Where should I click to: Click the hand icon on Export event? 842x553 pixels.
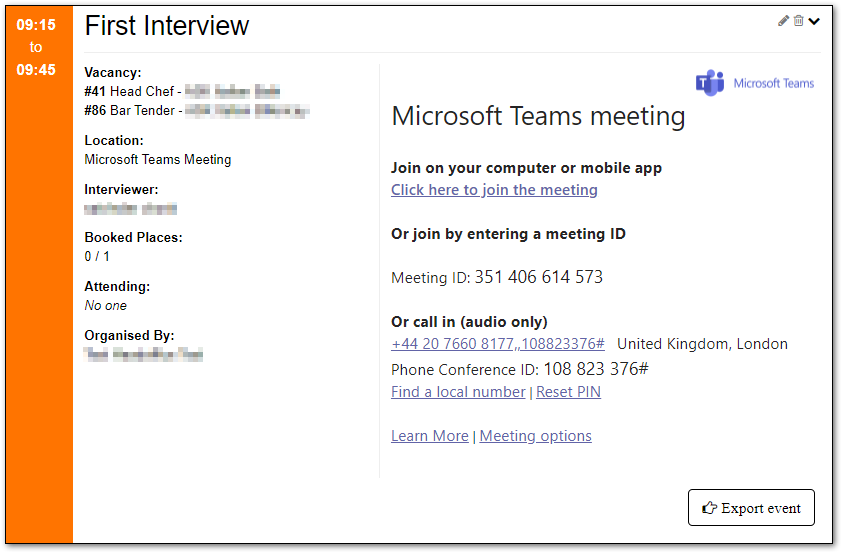pos(710,508)
